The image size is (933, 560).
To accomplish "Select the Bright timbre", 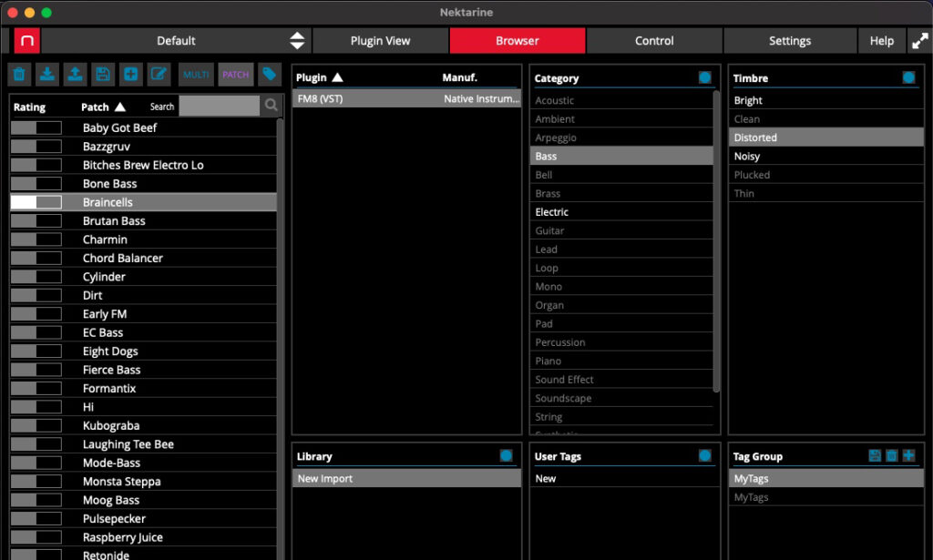I will pos(825,100).
